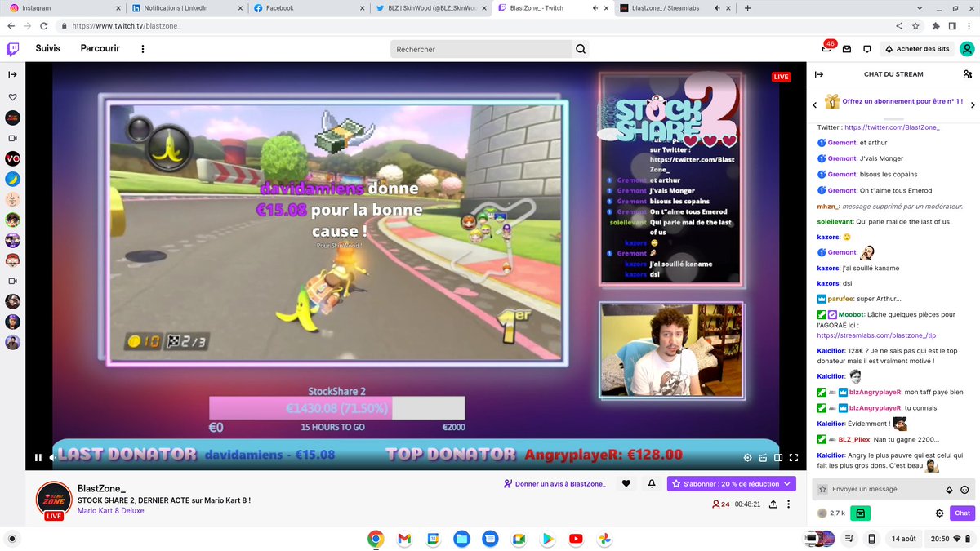Click the twitch.tv/blastzone_ address bar
The height and width of the screenshot is (551, 980).
[x=127, y=26]
